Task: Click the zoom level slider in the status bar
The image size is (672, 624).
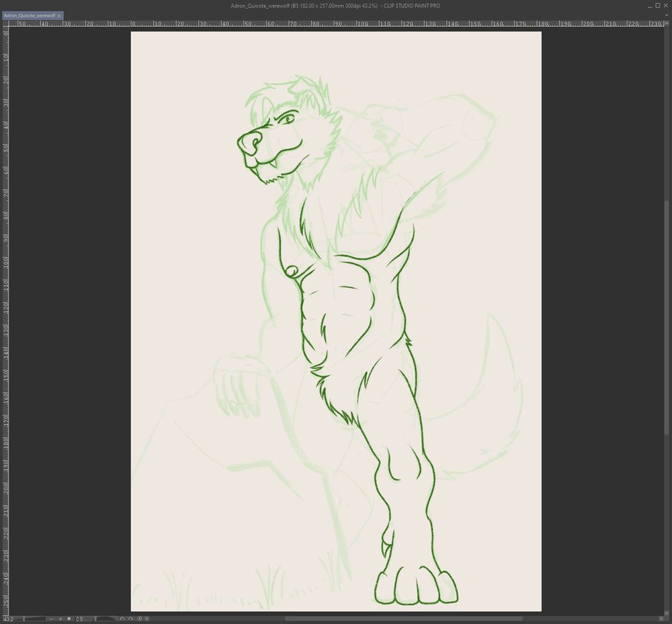Action: coord(30,619)
